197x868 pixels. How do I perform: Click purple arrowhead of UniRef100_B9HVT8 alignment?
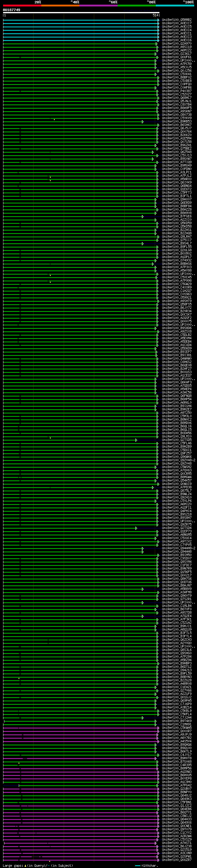pyautogui.click(x=156, y=758)
